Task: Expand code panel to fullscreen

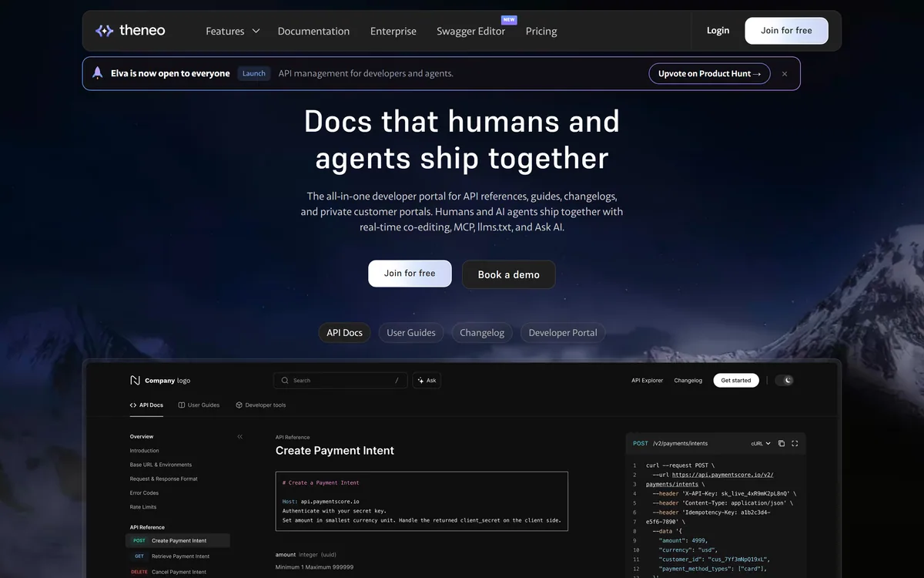Action: (795, 444)
